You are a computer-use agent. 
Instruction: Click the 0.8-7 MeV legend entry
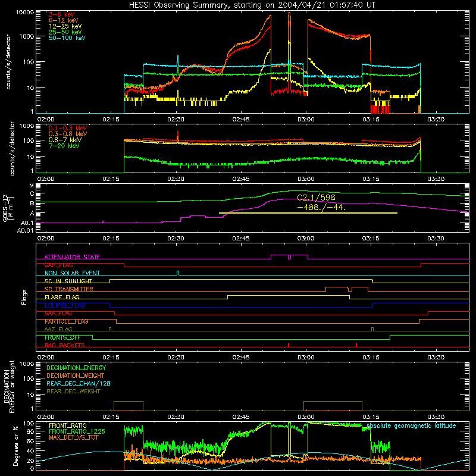pyautogui.click(x=65, y=140)
